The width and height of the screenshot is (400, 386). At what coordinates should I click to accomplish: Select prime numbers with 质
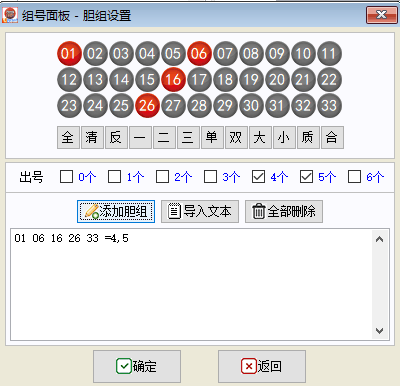coord(308,137)
